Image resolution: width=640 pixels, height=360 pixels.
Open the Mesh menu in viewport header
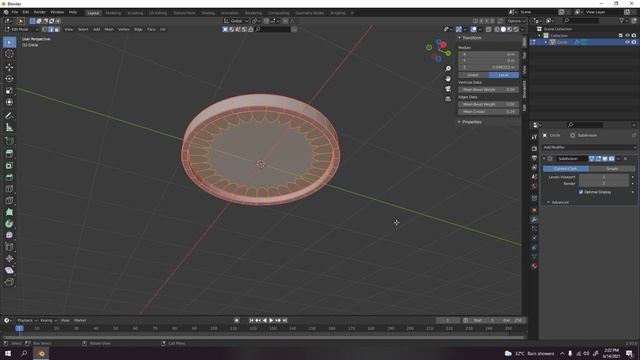(x=109, y=29)
